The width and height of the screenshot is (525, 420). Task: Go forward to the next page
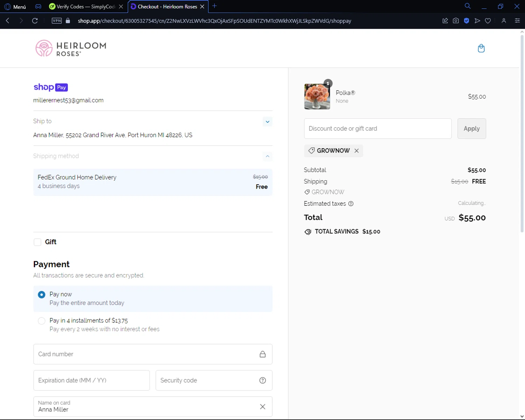click(21, 21)
